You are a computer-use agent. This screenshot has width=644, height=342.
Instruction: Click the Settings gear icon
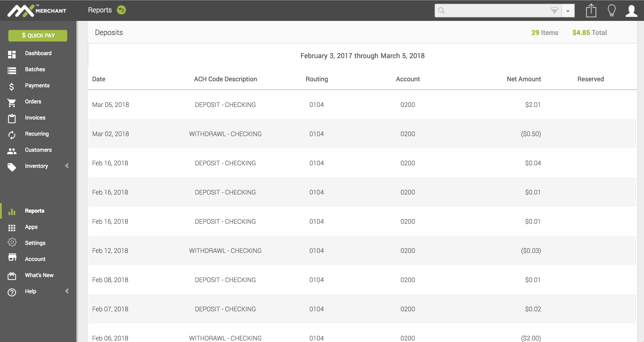[x=12, y=242]
